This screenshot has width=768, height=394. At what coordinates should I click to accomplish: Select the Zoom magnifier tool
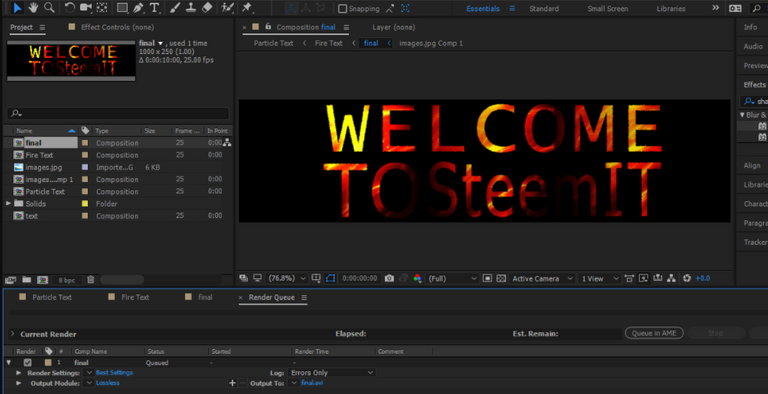coord(49,7)
